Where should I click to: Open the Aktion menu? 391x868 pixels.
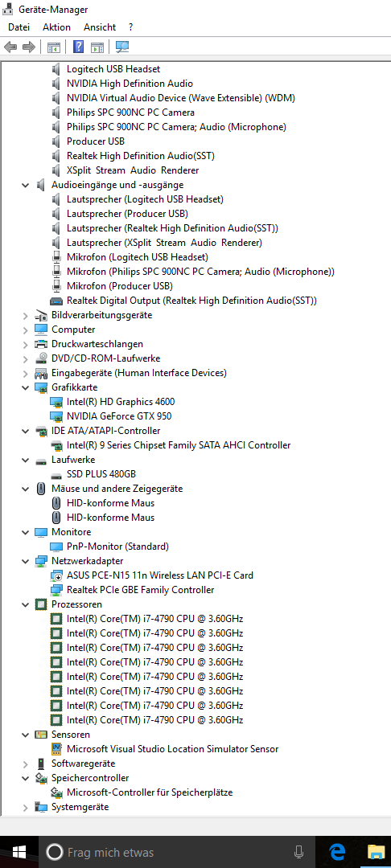coord(56,27)
